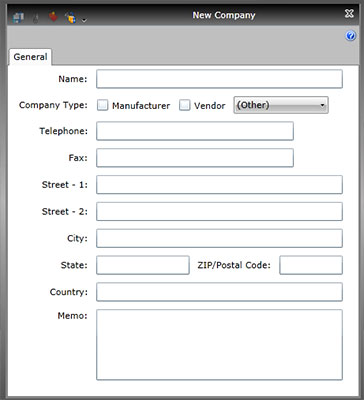Screen dimensions: 364x400
Task: Open the small toolbar dropdown chevron
Action: click(84, 20)
